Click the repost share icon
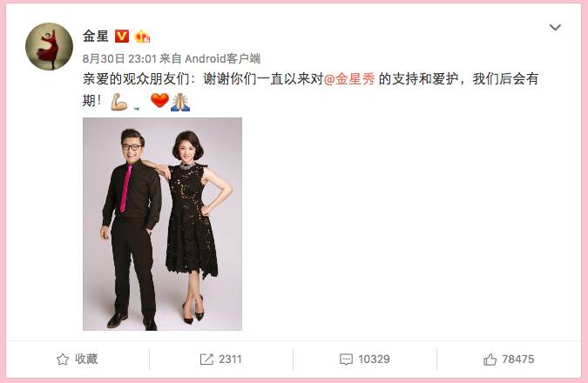 coord(206,359)
